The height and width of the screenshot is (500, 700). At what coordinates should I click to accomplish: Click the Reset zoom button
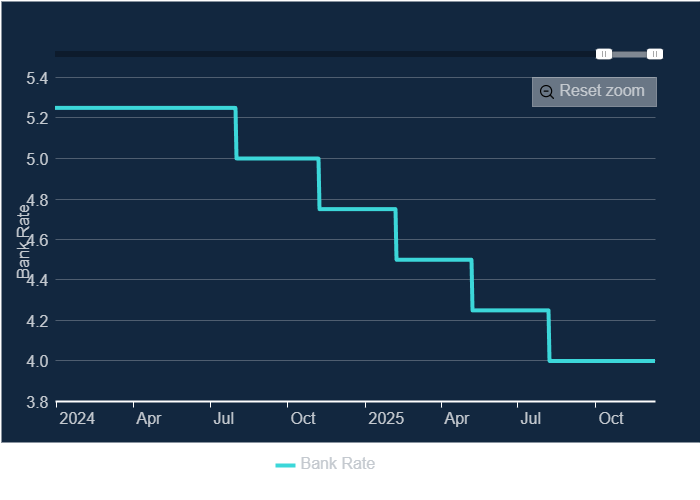click(594, 91)
